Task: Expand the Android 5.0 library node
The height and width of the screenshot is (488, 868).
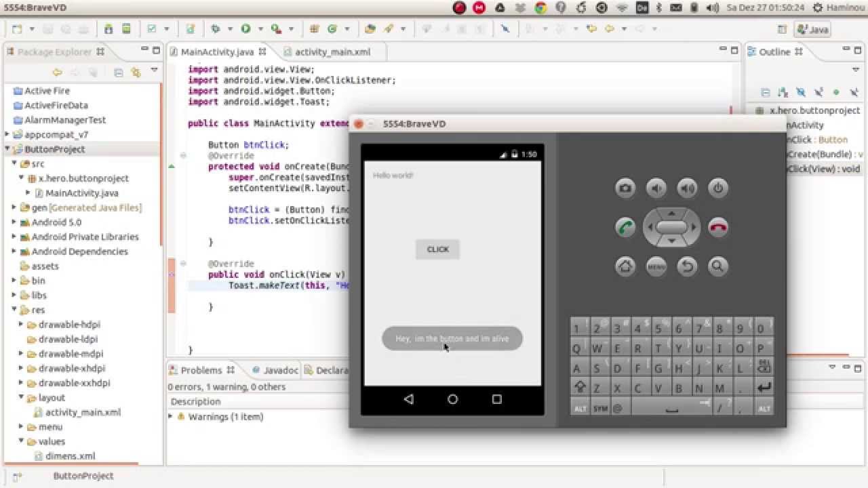Action: coord(14,222)
